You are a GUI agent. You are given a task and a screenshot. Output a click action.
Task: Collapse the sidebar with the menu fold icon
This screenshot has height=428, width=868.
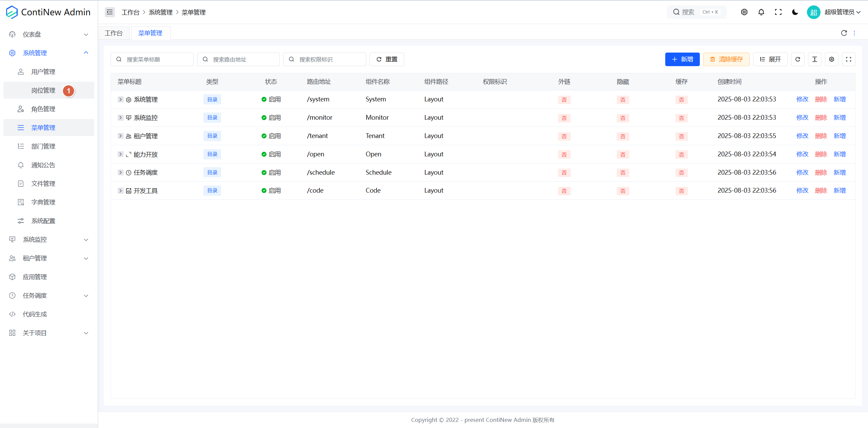110,12
